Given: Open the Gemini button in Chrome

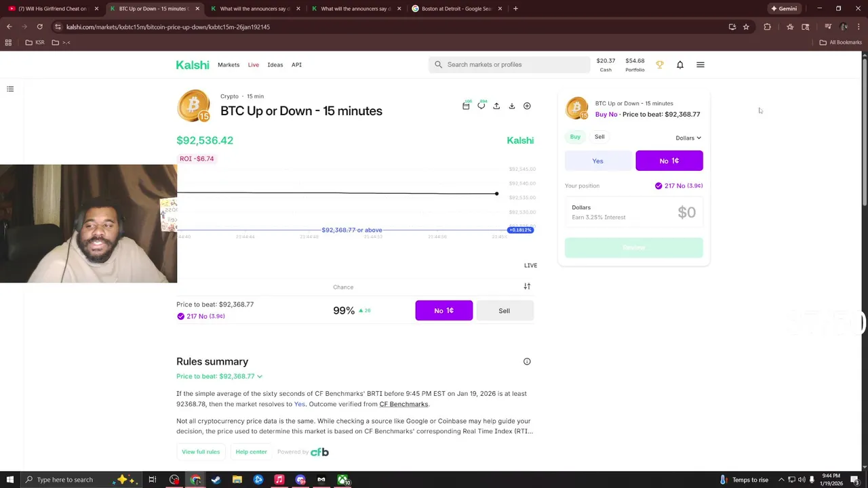Looking at the screenshot, I should 783,9.
